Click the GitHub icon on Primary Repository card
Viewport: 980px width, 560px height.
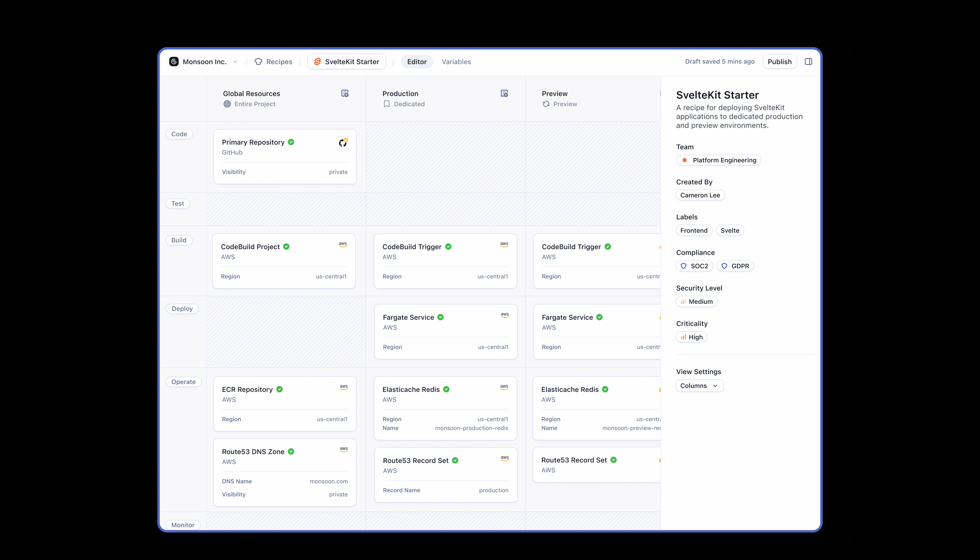tap(343, 142)
